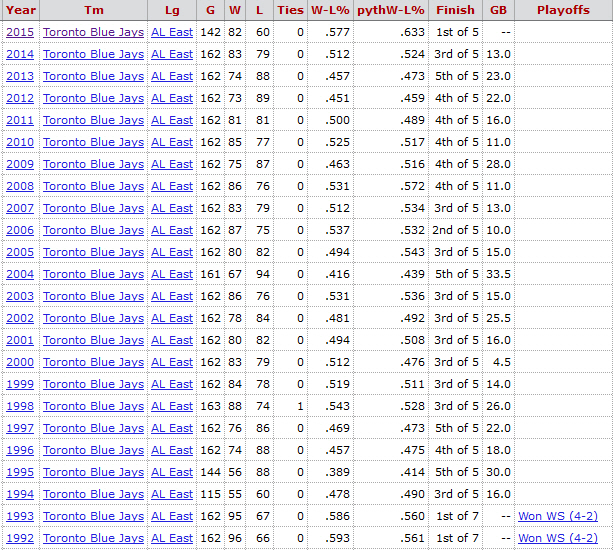Open the 2015 season year link
The image size is (613, 550).
(x=20, y=32)
